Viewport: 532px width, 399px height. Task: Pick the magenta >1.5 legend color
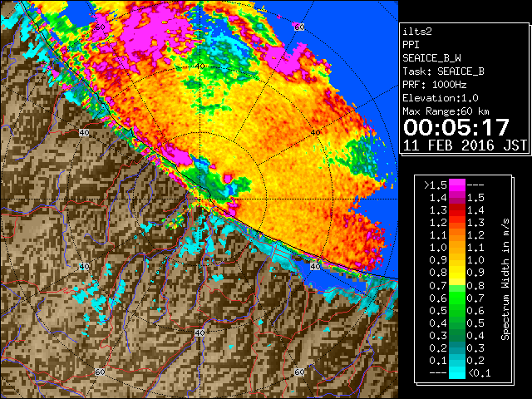pos(457,185)
